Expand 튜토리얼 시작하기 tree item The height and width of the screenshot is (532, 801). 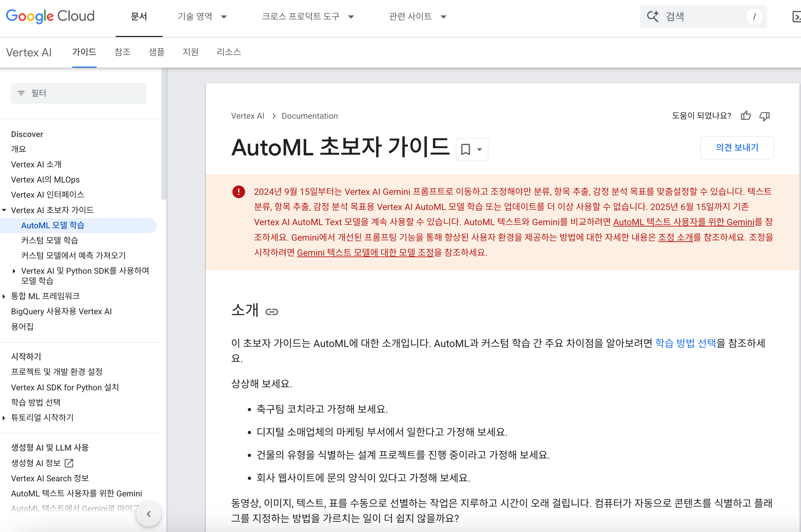[4, 418]
